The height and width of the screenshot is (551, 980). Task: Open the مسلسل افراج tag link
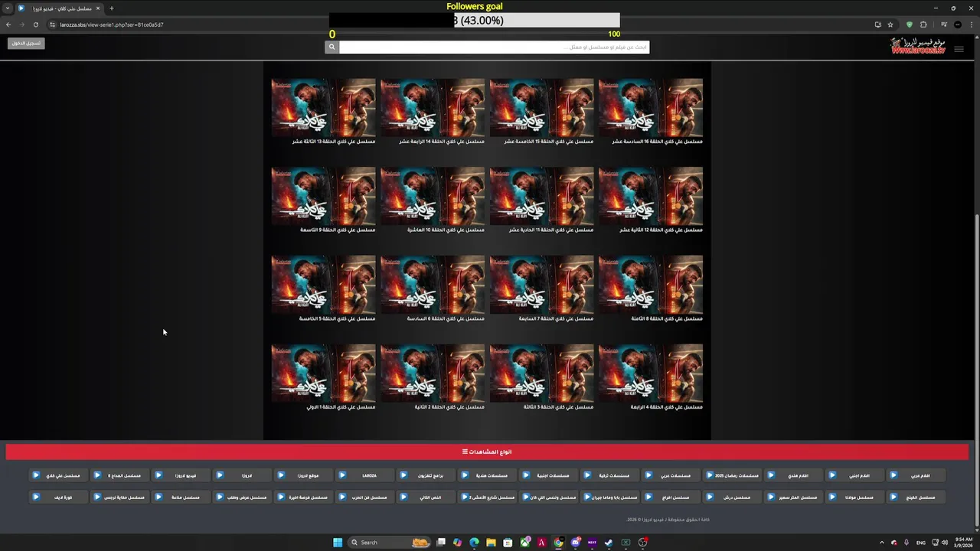coord(671,497)
